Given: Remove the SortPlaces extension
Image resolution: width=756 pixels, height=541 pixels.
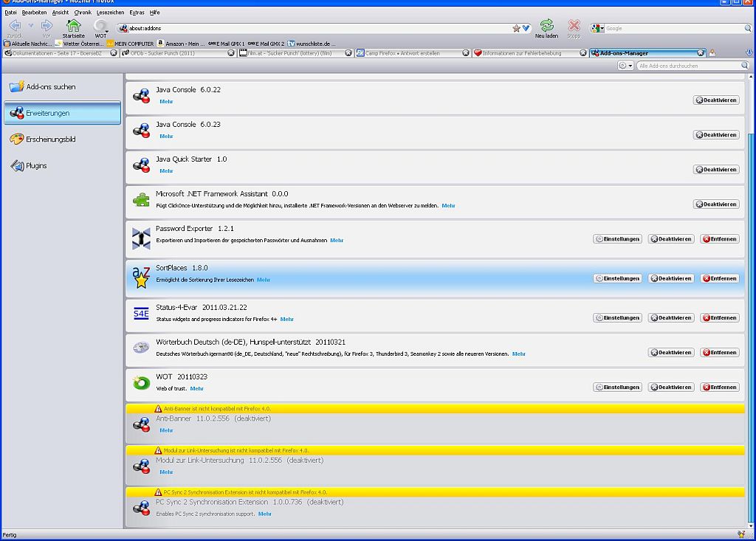Looking at the screenshot, I should [x=719, y=279].
